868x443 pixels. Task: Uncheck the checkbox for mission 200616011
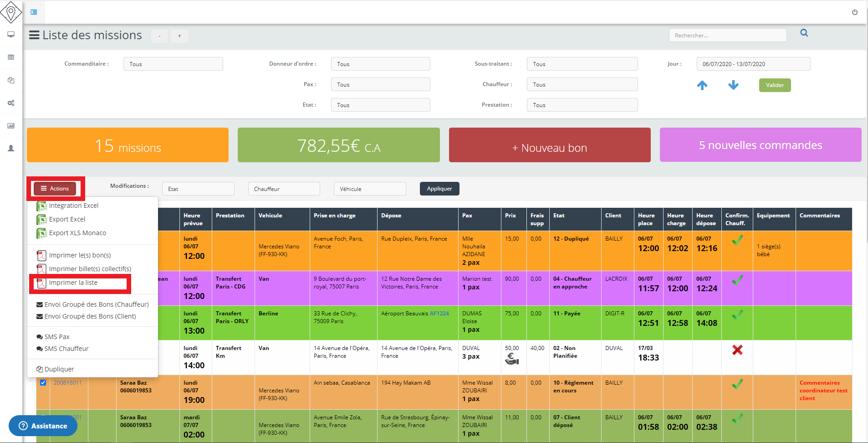point(43,383)
